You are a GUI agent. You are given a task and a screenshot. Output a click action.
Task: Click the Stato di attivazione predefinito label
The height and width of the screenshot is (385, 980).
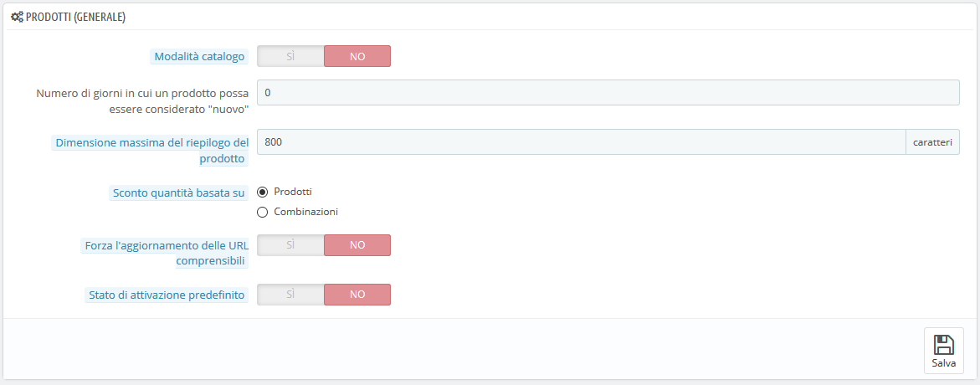[167, 295]
